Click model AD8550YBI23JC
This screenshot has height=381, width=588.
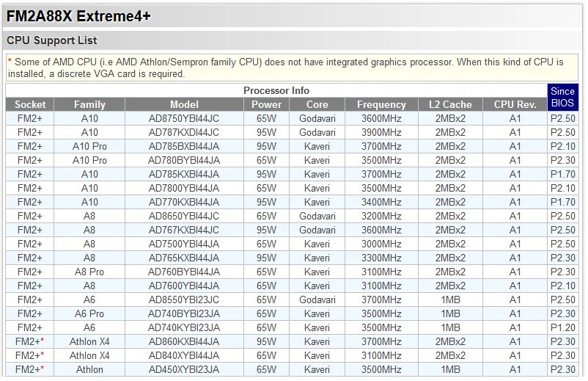(x=184, y=300)
